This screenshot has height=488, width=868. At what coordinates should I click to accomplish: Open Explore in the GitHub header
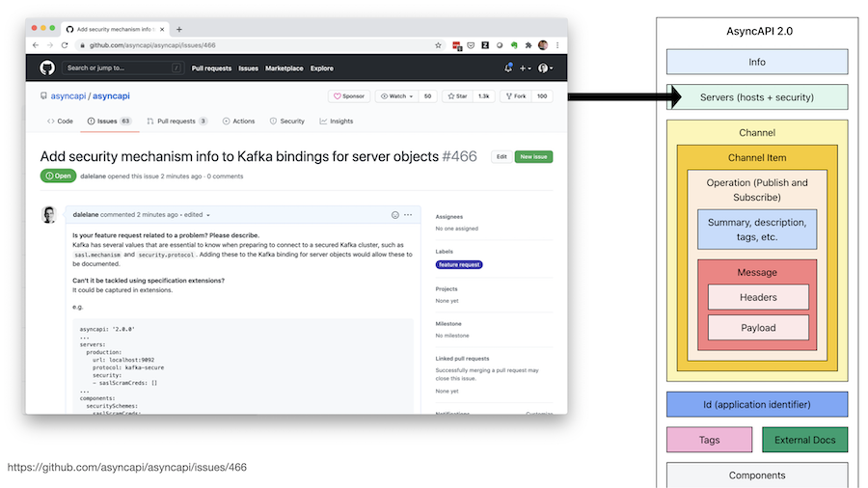pos(321,68)
